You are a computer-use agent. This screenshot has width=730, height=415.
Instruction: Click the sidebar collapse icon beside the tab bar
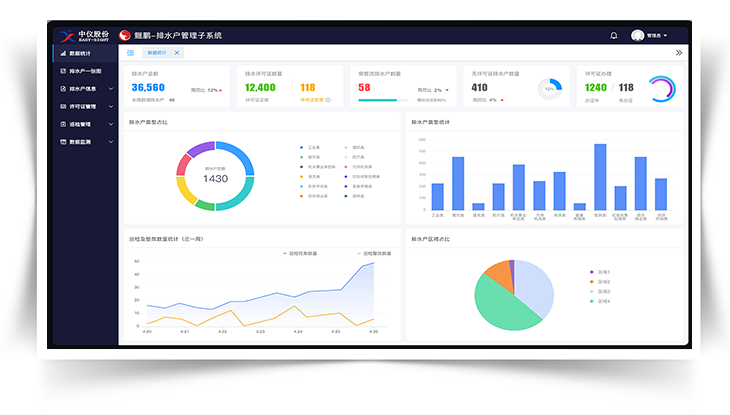pyautogui.click(x=130, y=53)
